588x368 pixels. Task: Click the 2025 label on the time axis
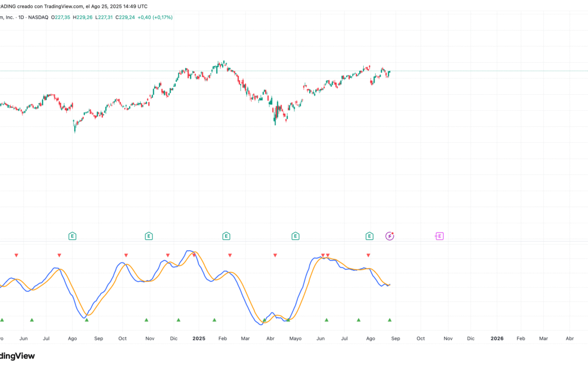pos(199,339)
